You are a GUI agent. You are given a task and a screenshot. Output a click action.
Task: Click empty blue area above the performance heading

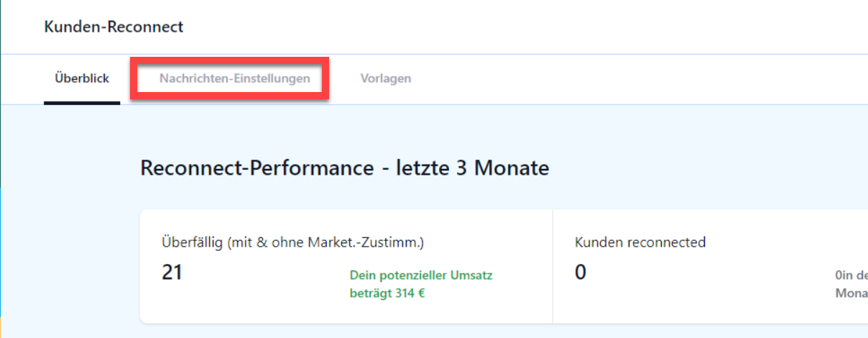(x=431, y=129)
